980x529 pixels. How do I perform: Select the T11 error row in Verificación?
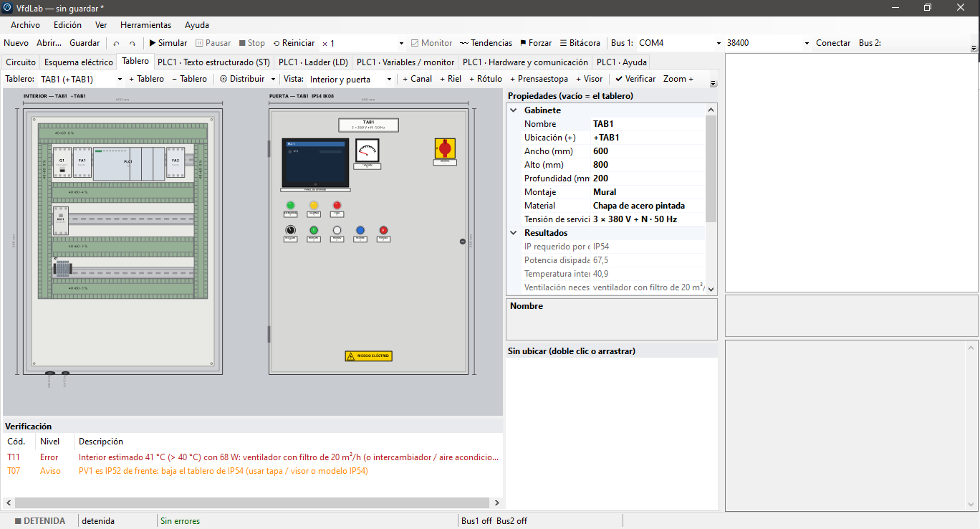[x=254, y=457]
